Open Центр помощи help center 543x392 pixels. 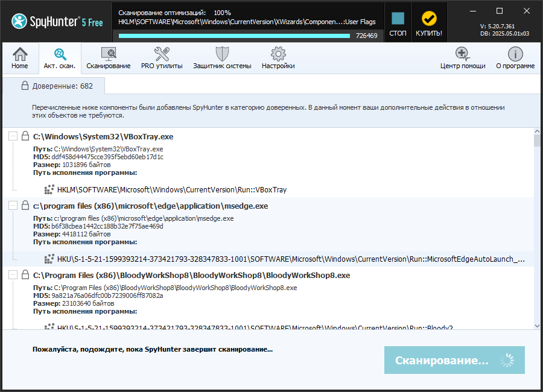[463, 58]
